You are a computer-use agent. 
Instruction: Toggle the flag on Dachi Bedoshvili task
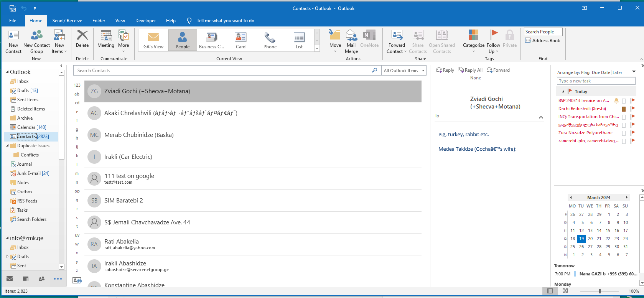pos(632,109)
